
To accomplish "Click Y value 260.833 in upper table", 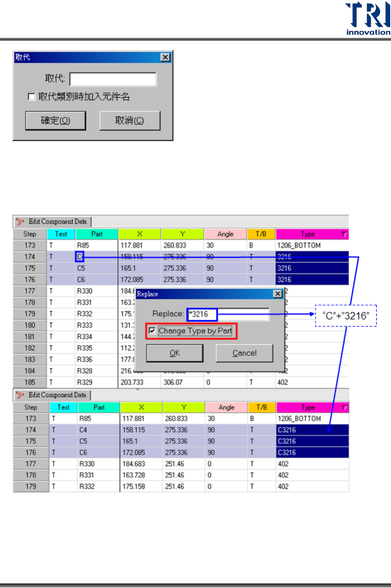I will coord(183,246).
